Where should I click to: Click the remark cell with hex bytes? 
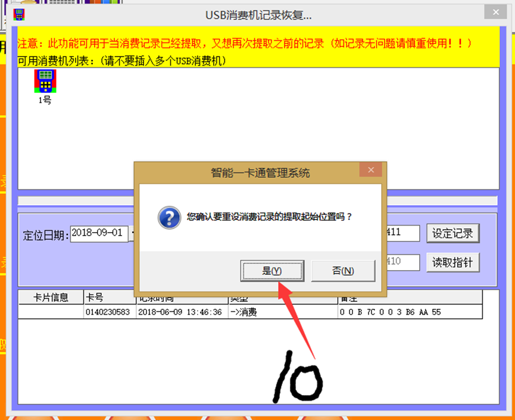pyautogui.click(x=410, y=312)
